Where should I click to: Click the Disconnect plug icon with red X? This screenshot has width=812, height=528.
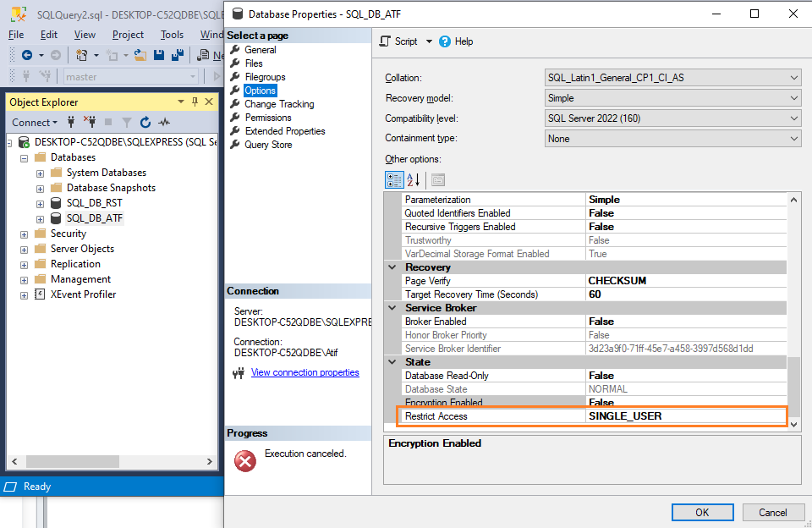(90, 123)
